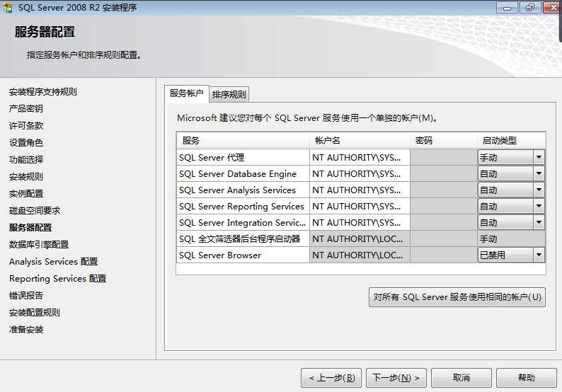Click password cell for SQL Server Database Engine
This screenshot has width=562, height=392.
click(444, 174)
